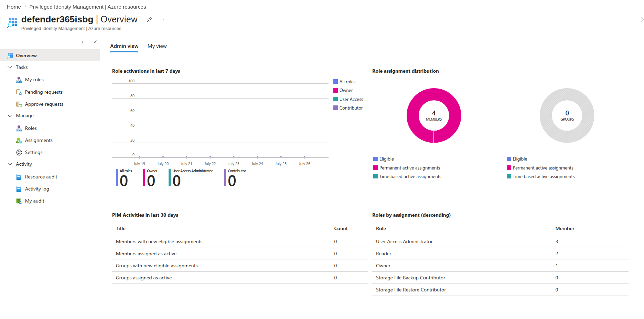The width and height of the screenshot is (644, 319).
Task: Click the Settings gear icon
Action: [x=19, y=152]
